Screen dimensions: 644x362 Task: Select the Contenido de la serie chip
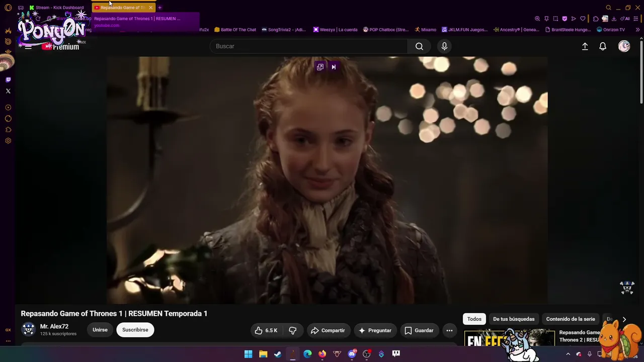coord(571,319)
